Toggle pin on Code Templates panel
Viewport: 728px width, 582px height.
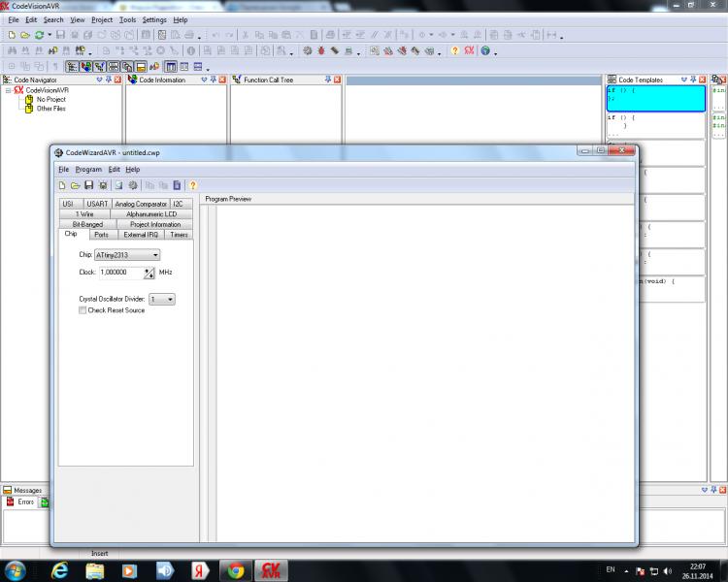693,80
